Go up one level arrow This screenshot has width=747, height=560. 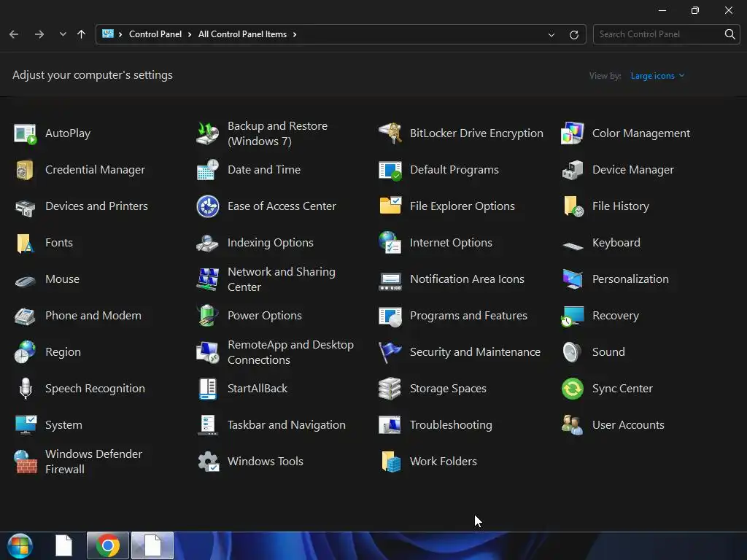point(82,34)
